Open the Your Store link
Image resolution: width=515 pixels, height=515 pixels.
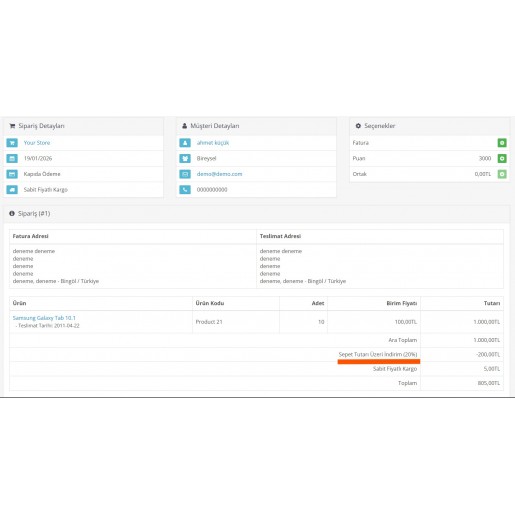click(37, 143)
